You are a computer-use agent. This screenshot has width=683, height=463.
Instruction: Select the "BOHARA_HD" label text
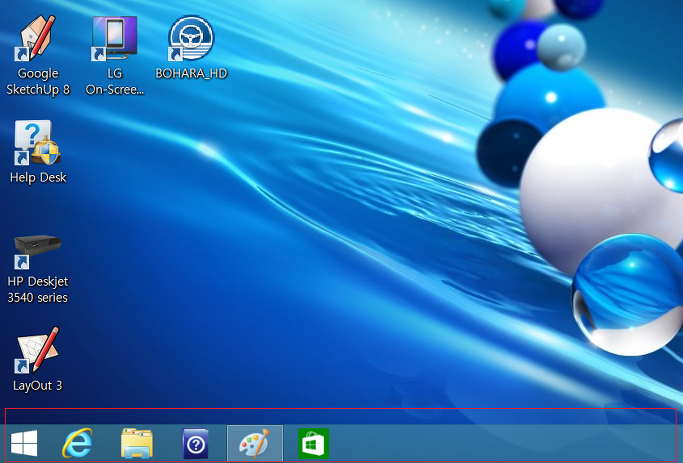coord(191,73)
